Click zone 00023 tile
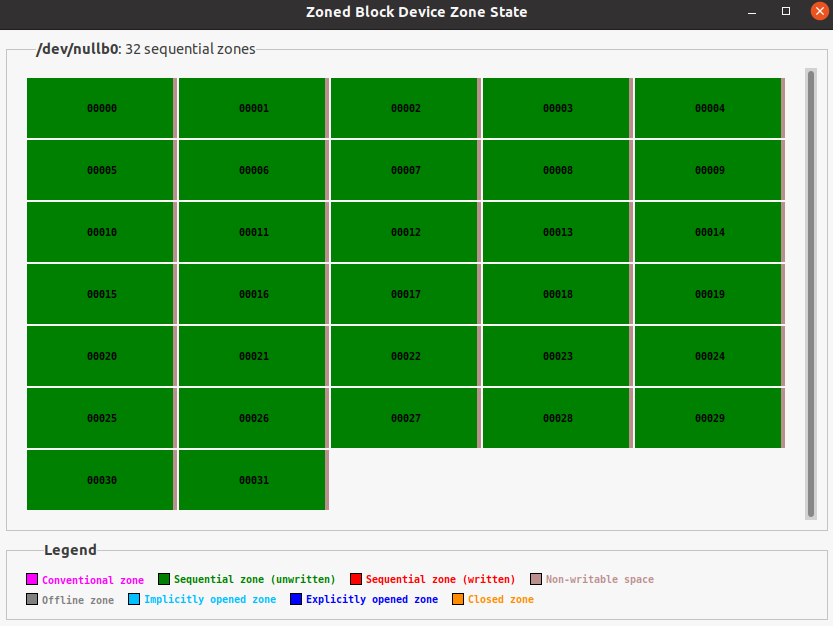This screenshot has height=626, width=833. point(557,356)
